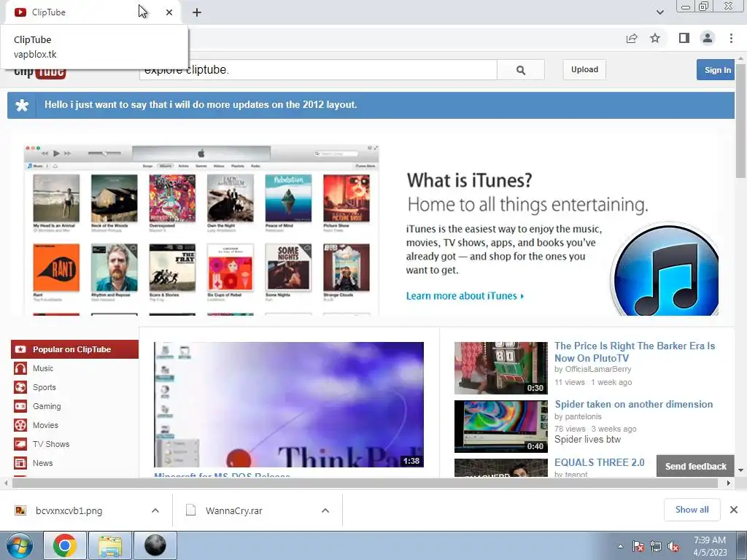Open a new browser tab

(197, 12)
